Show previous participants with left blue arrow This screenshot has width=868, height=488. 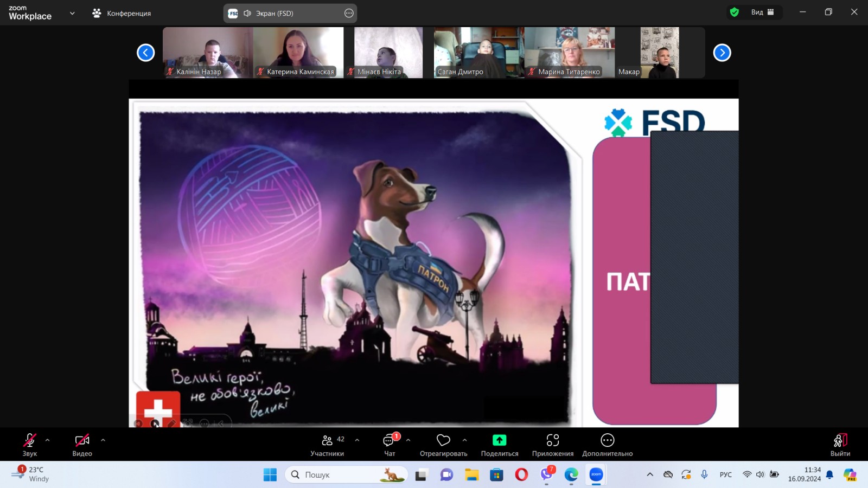tap(145, 53)
